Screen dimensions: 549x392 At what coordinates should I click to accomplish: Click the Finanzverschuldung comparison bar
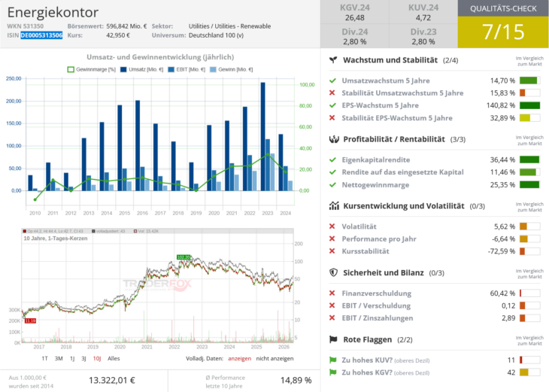(529, 293)
